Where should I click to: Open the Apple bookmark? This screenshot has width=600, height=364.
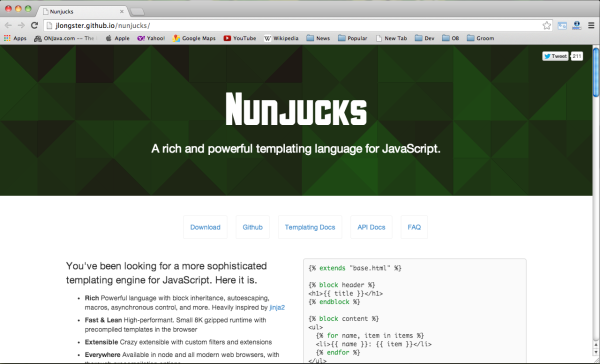tap(117, 38)
